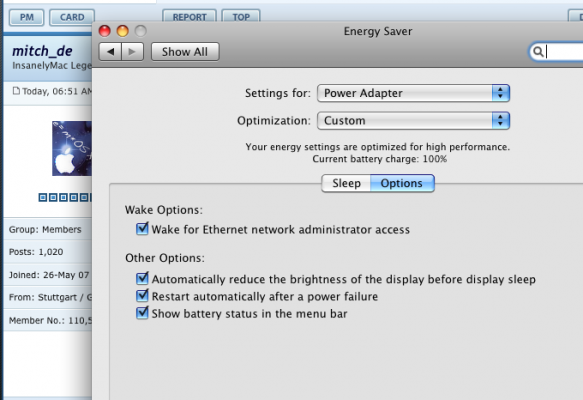The image size is (583, 400).
Task: Go back with the left arrow button
Action: point(110,52)
